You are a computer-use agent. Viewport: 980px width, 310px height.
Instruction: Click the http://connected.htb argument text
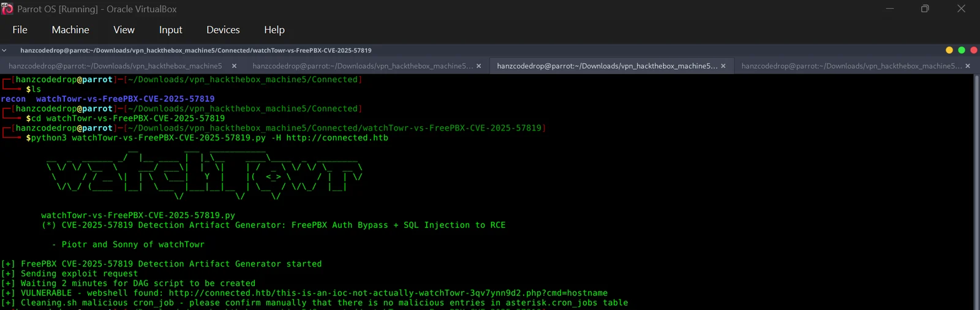(337, 138)
